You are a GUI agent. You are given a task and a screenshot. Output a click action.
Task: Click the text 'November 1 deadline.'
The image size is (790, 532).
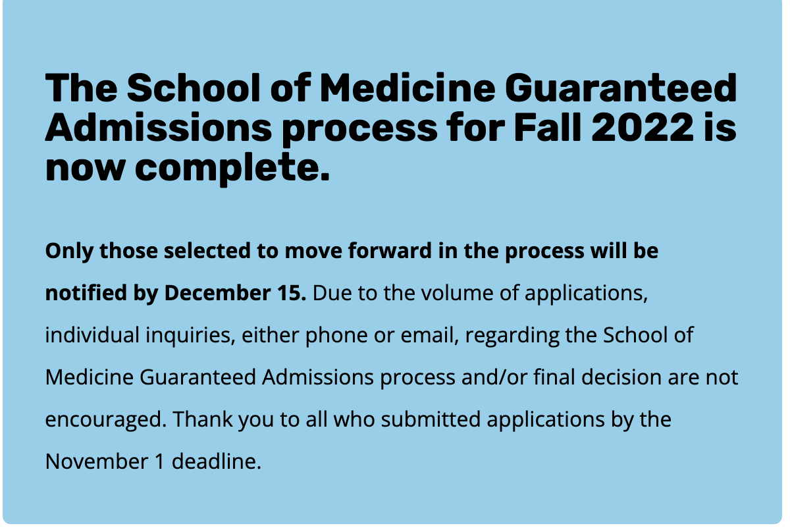[x=153, y=462]
